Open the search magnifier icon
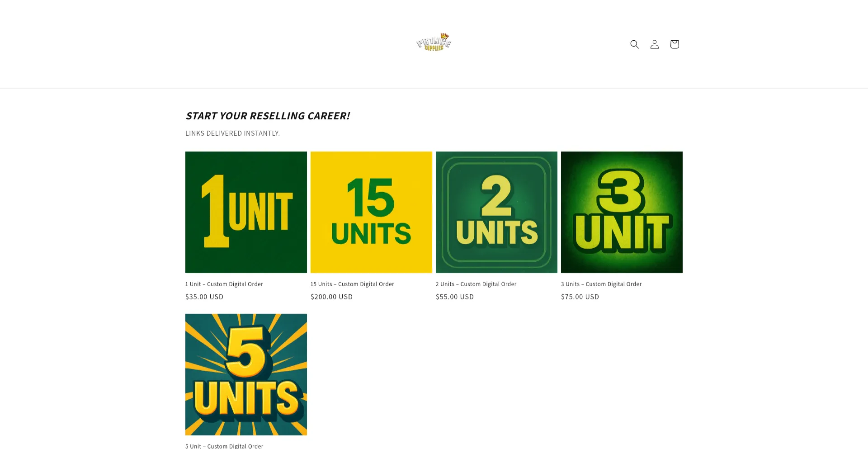Image resolution: width=868 pixels, height=449 pixels. coord(634,44)
